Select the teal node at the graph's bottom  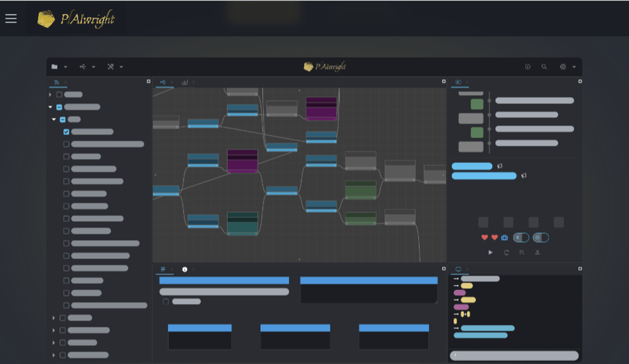point(242,223)
